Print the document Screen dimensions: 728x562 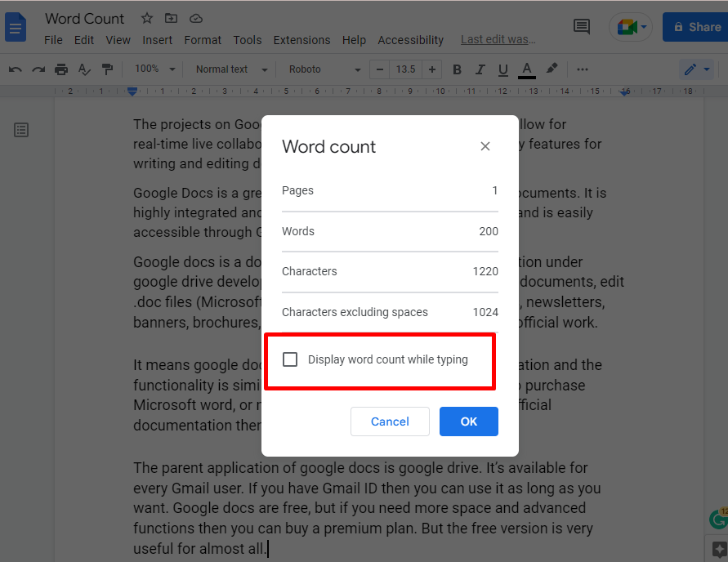click(61, 69)
